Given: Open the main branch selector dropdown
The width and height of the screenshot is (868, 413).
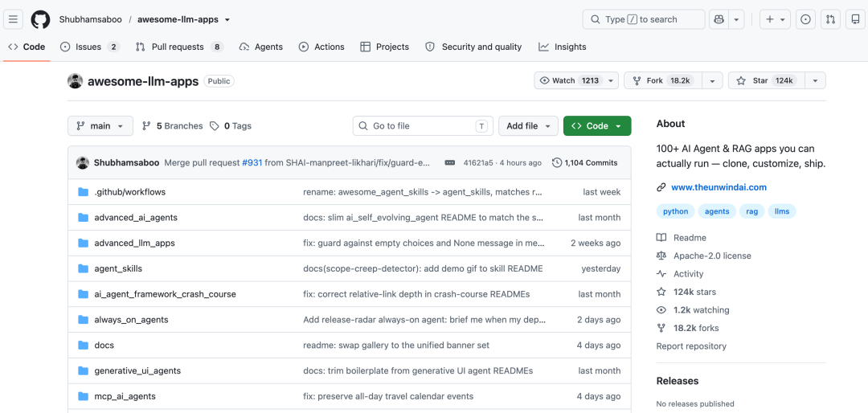Looking at the screenshot, I should [100, 126].
